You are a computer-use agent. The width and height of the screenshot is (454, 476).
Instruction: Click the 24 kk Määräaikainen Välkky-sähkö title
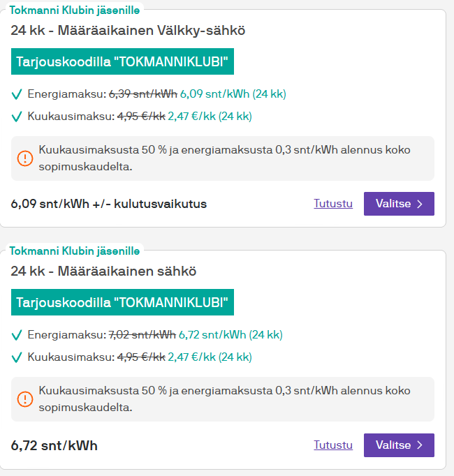[x=128, y=31]
